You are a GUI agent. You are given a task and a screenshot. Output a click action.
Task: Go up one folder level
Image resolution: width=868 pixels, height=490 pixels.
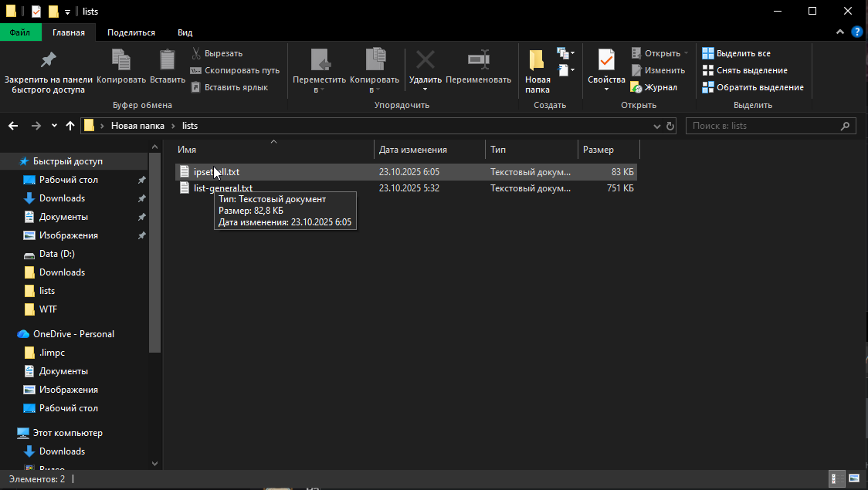point(70,126)
